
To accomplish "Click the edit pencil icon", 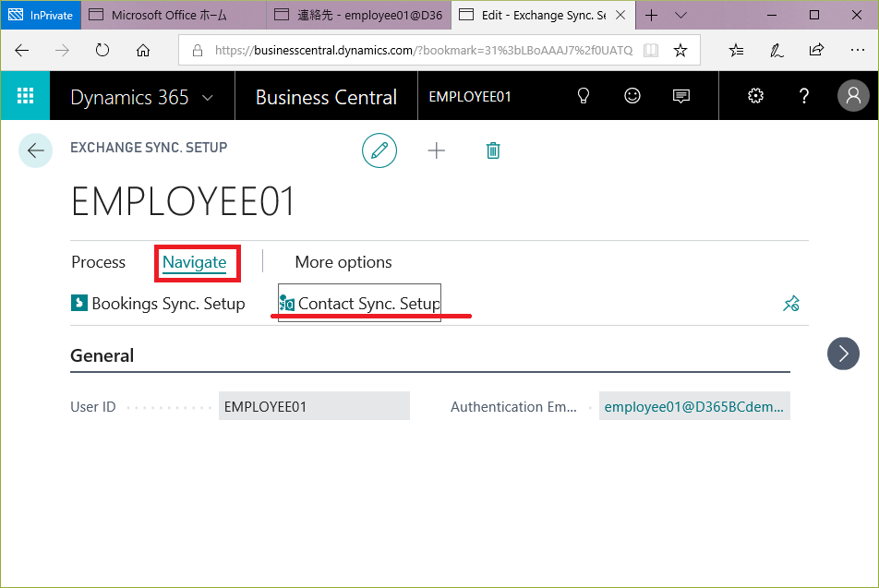I will pyautogui.click(x=379, y=150).
